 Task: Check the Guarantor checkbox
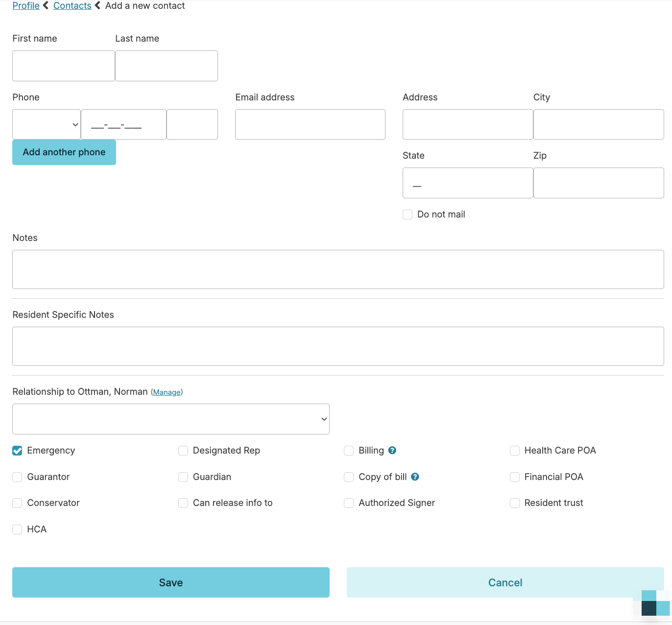point(17,477)
